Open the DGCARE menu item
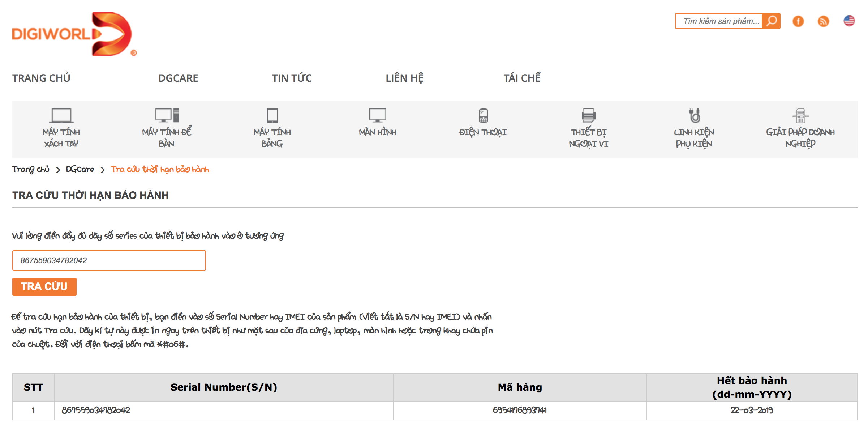This screenshot has height=434, width=868. point(178,78)
